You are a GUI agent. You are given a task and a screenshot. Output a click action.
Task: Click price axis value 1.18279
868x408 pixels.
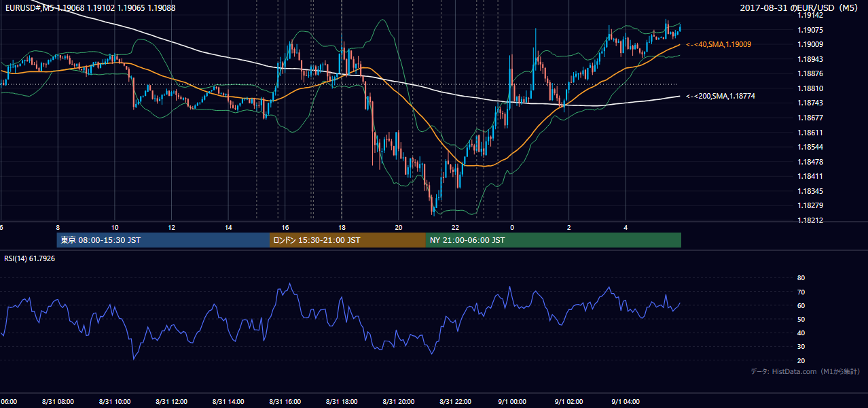[x=812, y=205]
